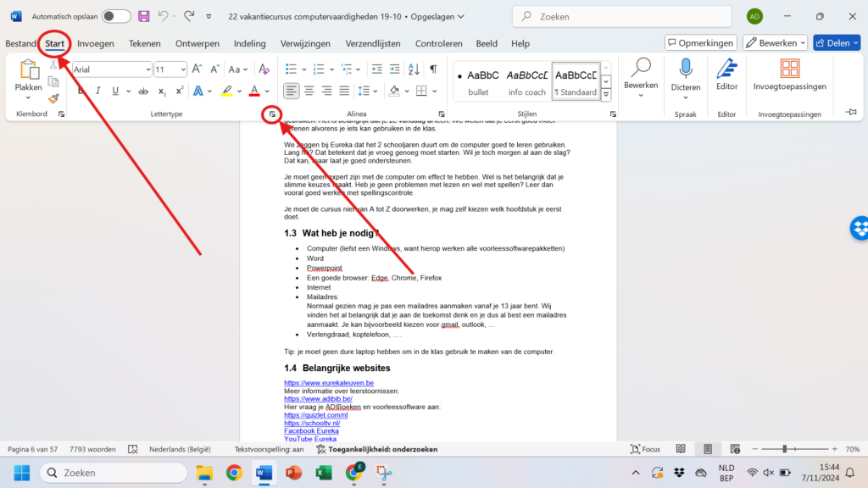868x488 pixels.
Task: Open the Lettertype dialog launcher
Action: [x=271, y=114]
